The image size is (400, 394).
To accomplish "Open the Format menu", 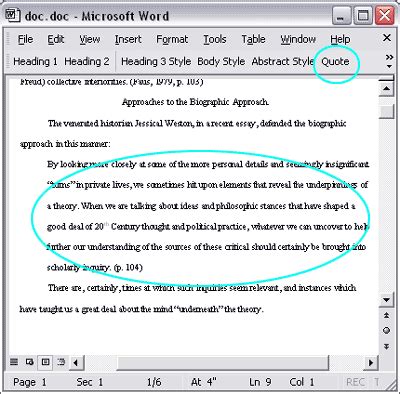I will (172, 39).
